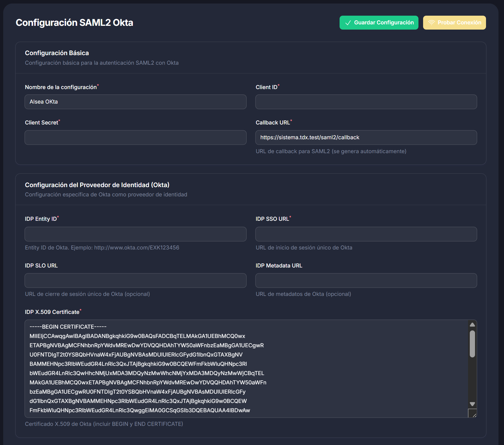The height and width of the screenshot is (445, 504).
Task: Click the Configuración del Proveedor de Identidad header
Action: tap(97, 184)
